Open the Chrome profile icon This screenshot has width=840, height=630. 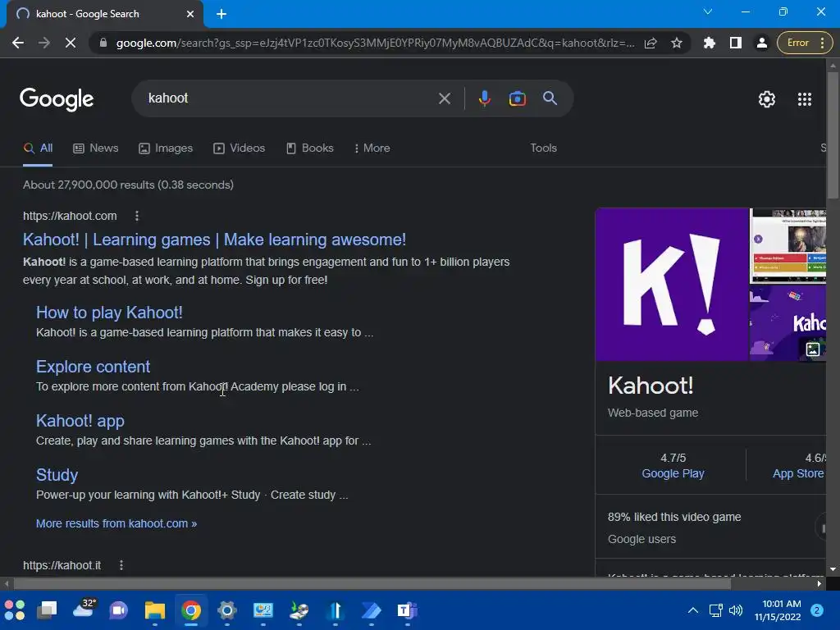pos(761,43)
